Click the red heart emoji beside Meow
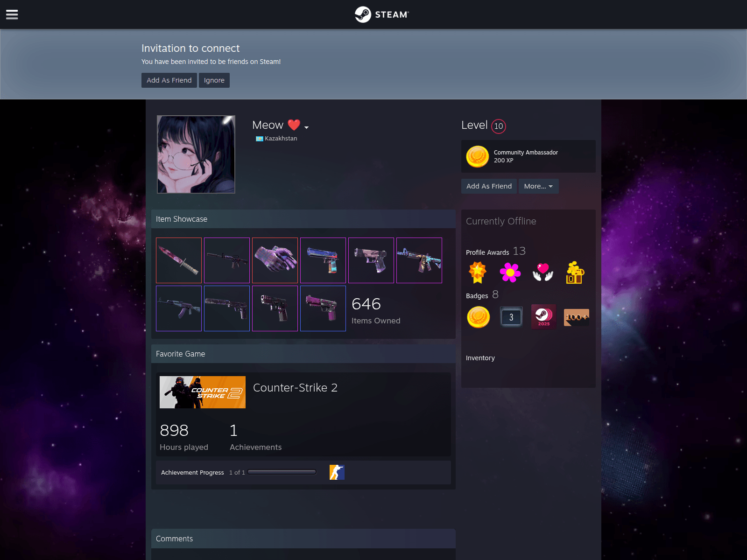Image resolution: width=747 pixels, height=560 pixels. point(294,125)
